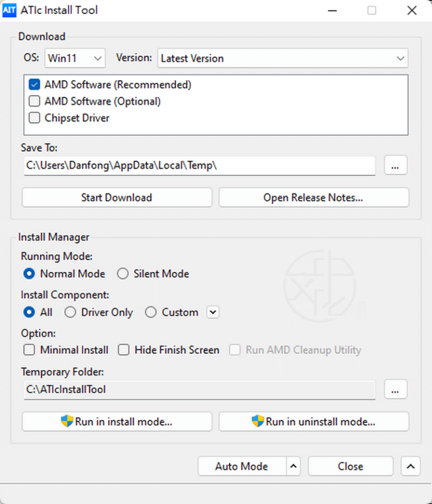Click Start Download
Viewport: 432px width, 504px height.
(116, 197)
